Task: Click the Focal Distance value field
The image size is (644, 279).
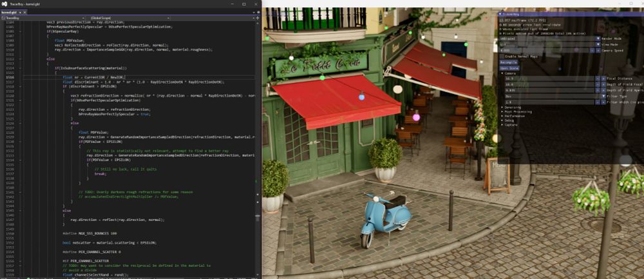Action: pyautogui.click(x=549, y=79)
